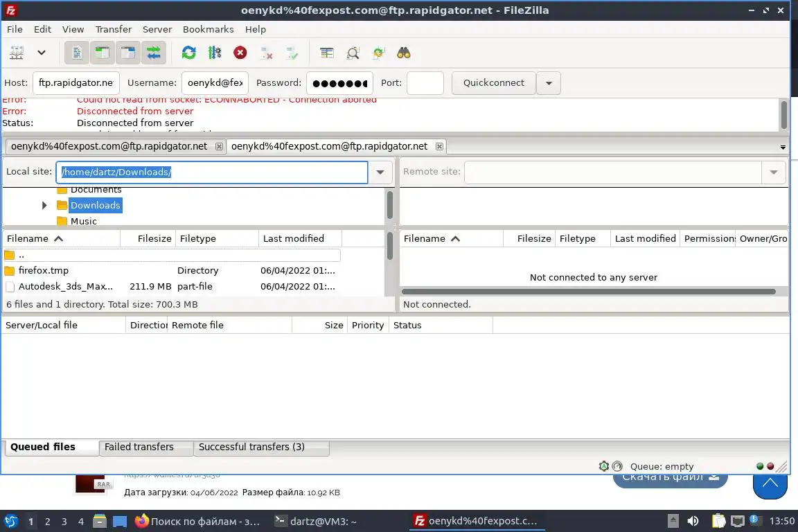The width and height of the screenshot is (798, 532).
Task: Toggle the transfer queue display
Action: [x=153, y=53]
